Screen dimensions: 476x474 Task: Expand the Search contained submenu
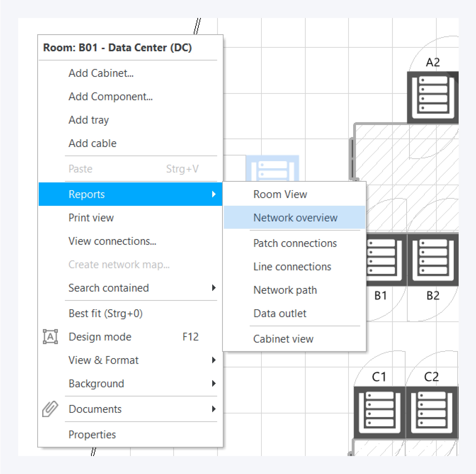pos(214,288)
